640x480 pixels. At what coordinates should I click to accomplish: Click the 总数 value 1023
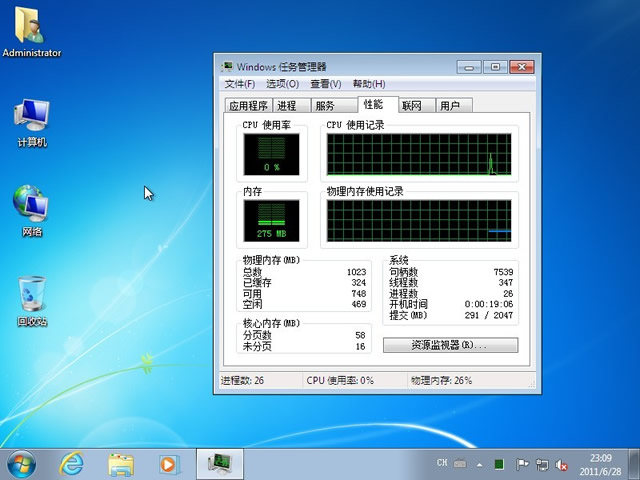356,272
